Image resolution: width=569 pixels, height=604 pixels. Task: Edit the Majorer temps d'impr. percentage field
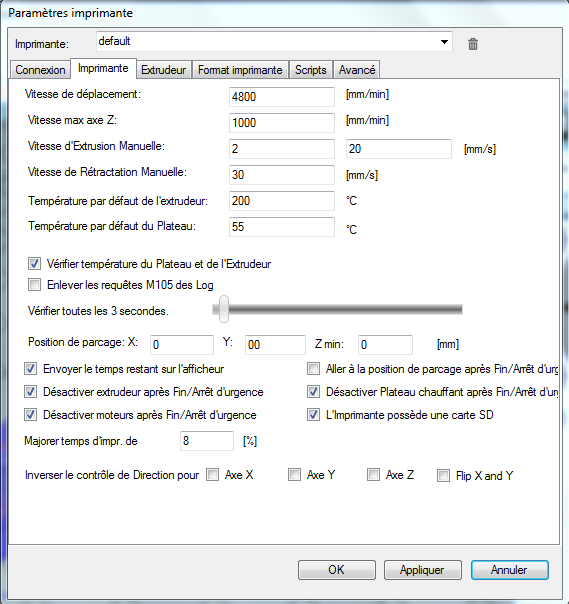[207, 441]
